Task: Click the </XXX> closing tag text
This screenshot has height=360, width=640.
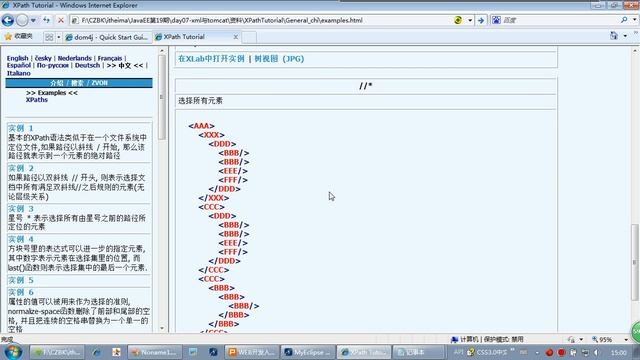Action: 214,198
